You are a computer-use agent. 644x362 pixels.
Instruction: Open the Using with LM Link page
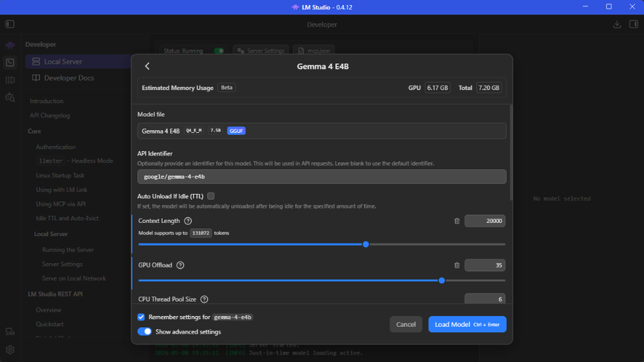(x=62, y=190)
